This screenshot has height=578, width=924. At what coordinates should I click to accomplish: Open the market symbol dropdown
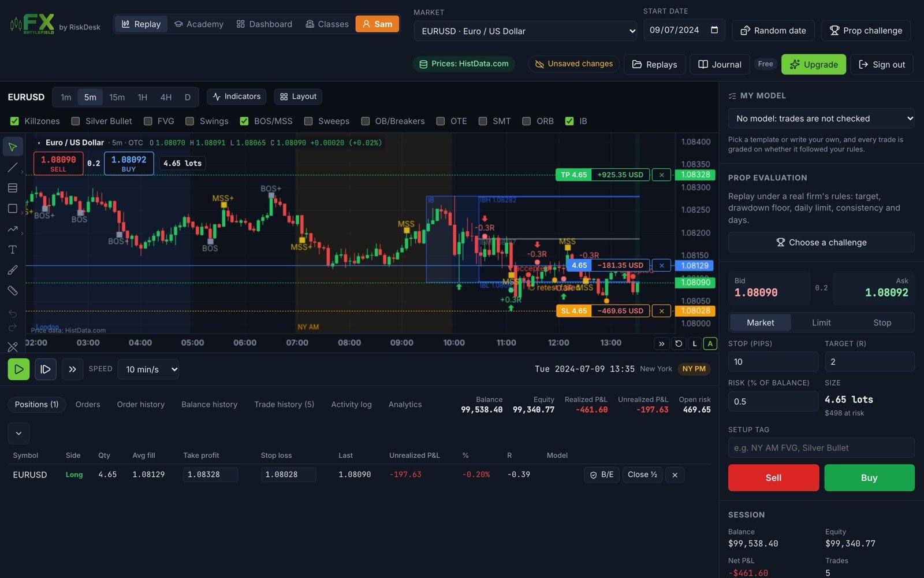(525, 31)
